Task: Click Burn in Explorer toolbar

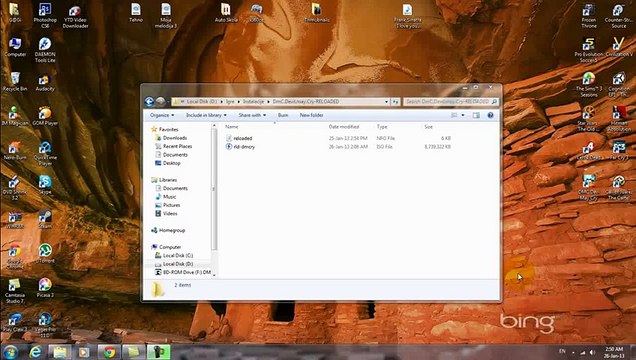Action: click(283, 115)
